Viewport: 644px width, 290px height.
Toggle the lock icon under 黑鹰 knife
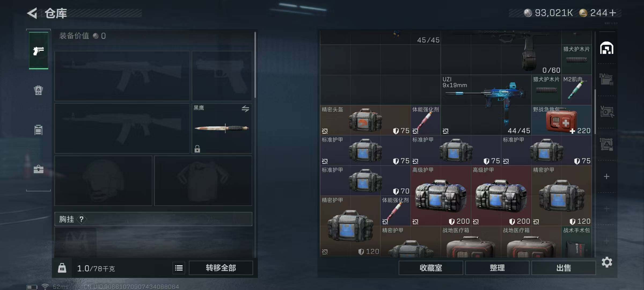(x=197, y=148)
